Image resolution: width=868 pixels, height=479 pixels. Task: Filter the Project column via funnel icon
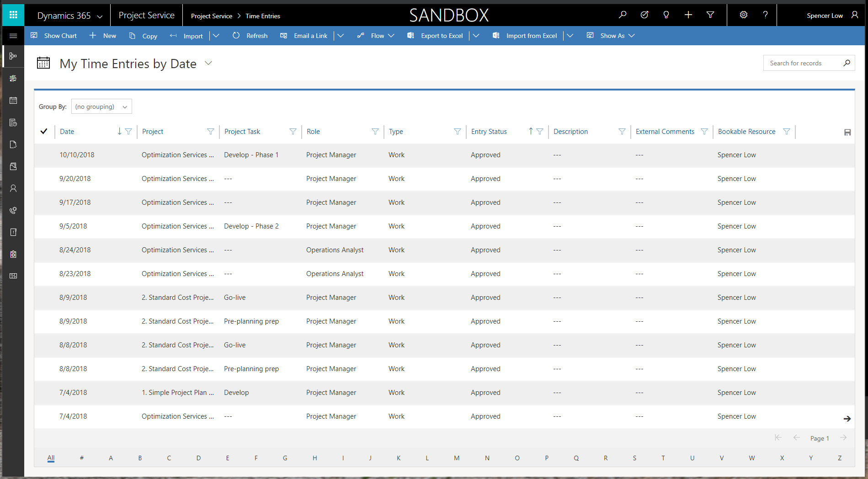point(211,132)
